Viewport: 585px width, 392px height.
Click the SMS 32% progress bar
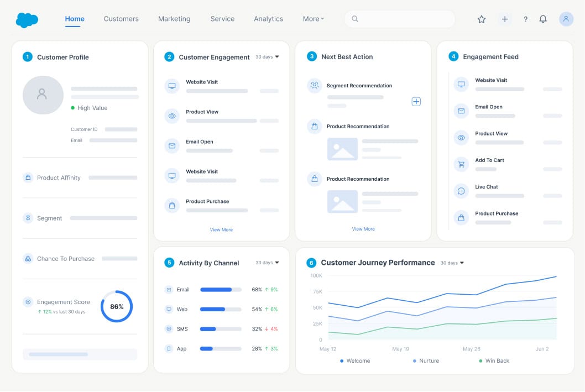(x=221, y=329)
